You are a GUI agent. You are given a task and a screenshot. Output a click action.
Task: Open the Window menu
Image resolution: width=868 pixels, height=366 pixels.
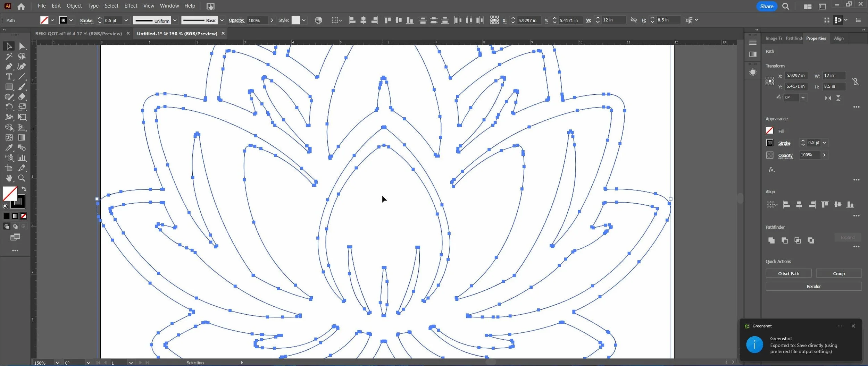[169, 6]
